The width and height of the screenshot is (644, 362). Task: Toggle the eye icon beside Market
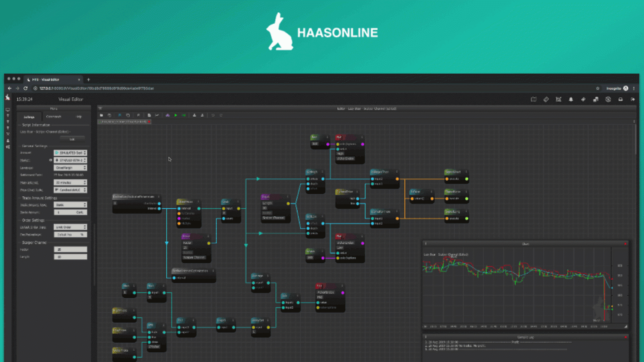pyautogui.click(x=51, y=160)
